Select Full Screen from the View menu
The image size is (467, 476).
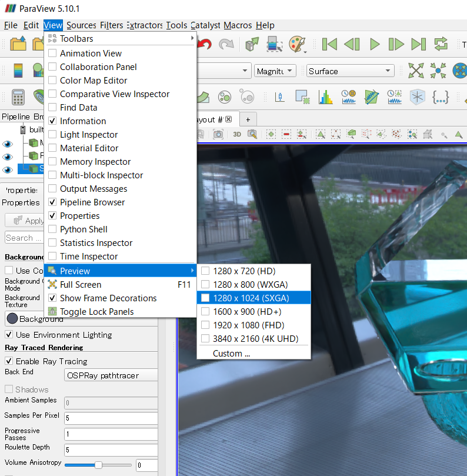tap(81, 285)
